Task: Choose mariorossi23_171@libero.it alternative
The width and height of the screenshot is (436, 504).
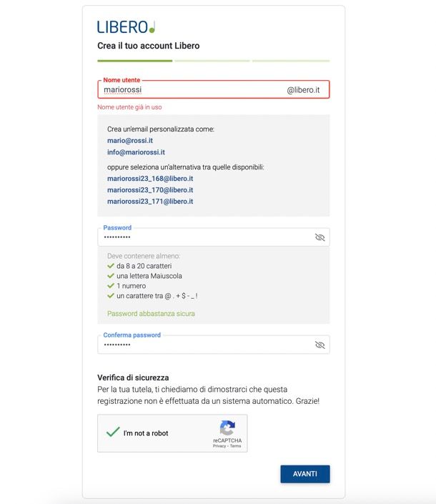Action: coord(150,201)
